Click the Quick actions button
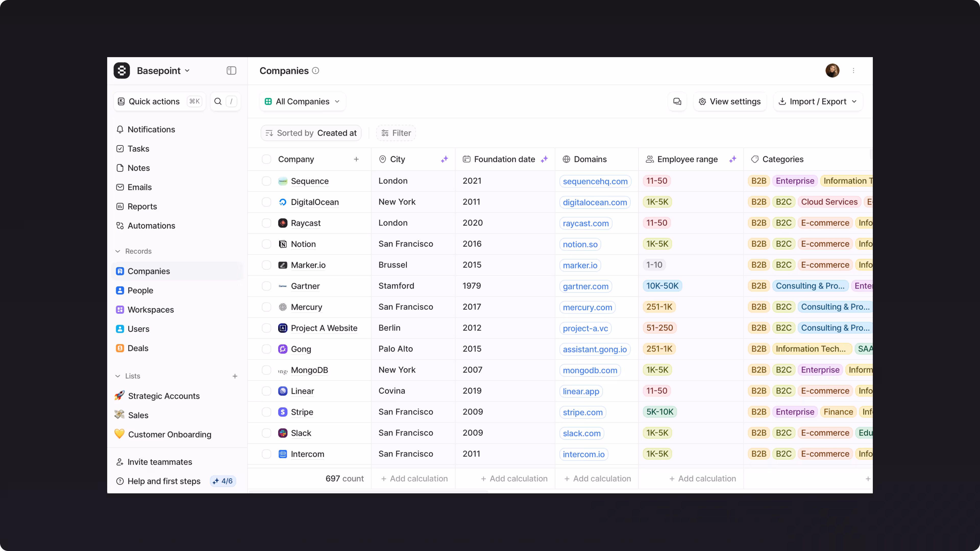This screenshot has height=551, width=980. click(x=160, y=102)
